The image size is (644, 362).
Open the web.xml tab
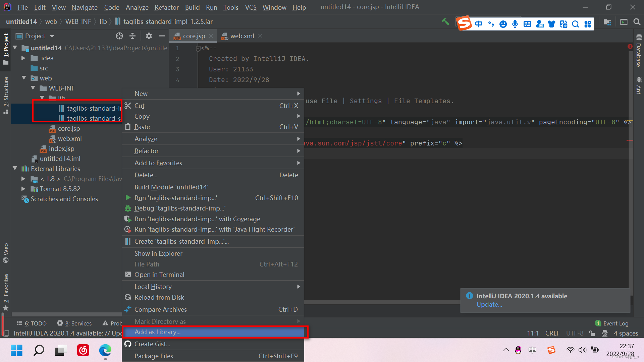click(x=241, y=36)
